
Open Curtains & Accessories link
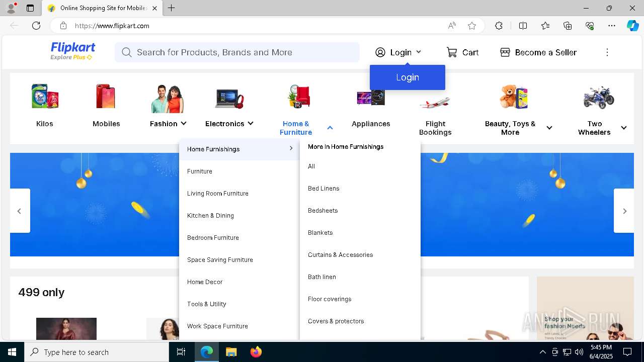click(x=340, y=255)
